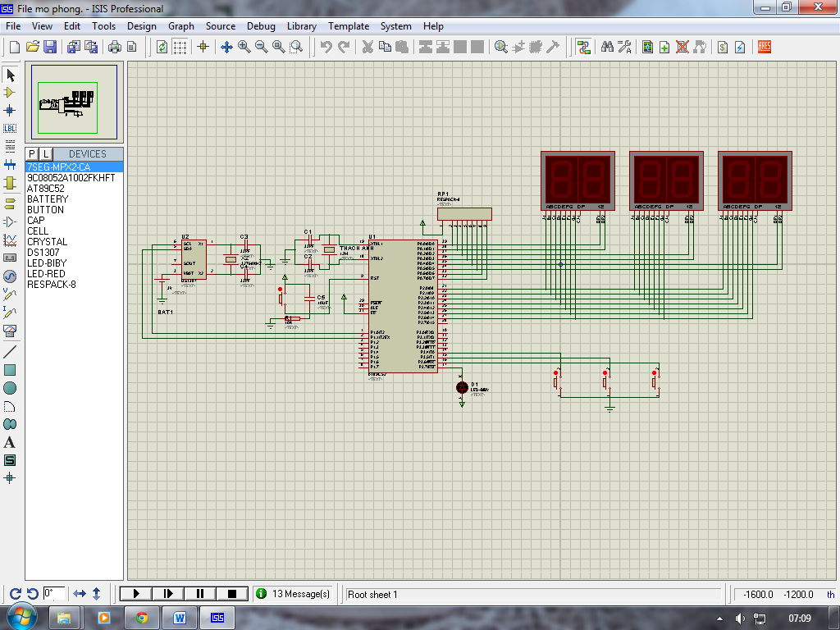
Task: Select the 2D graphics text tool
Action: click(10, 443)
